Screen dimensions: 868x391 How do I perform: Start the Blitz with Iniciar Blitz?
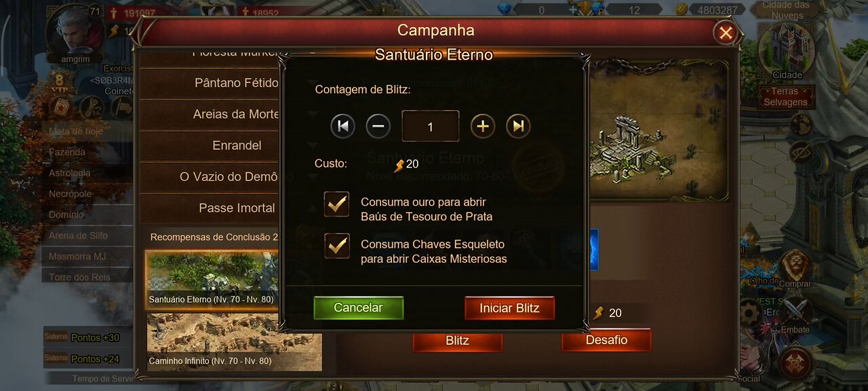tap(509, 308)
